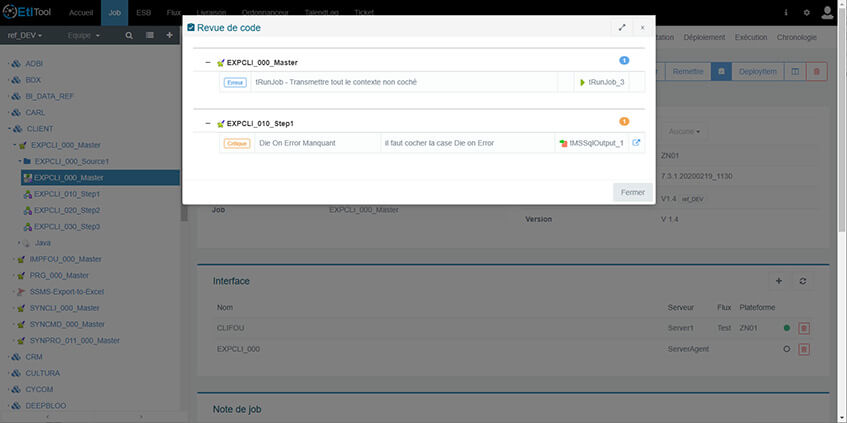
Task: Refresh the Interface list
Action: (x=803, y=281)
